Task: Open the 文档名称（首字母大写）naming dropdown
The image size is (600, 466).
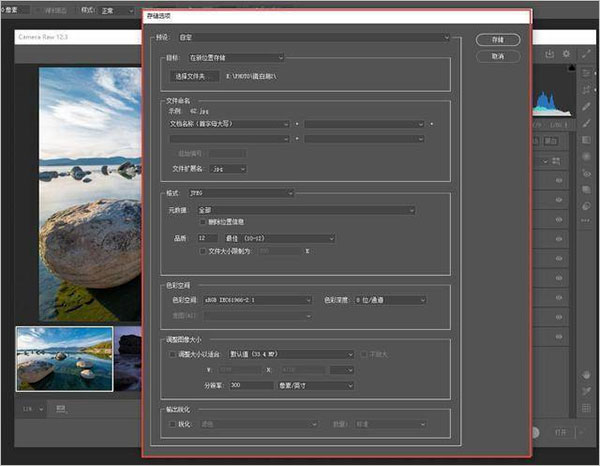Action: click(x=229, y=124)
